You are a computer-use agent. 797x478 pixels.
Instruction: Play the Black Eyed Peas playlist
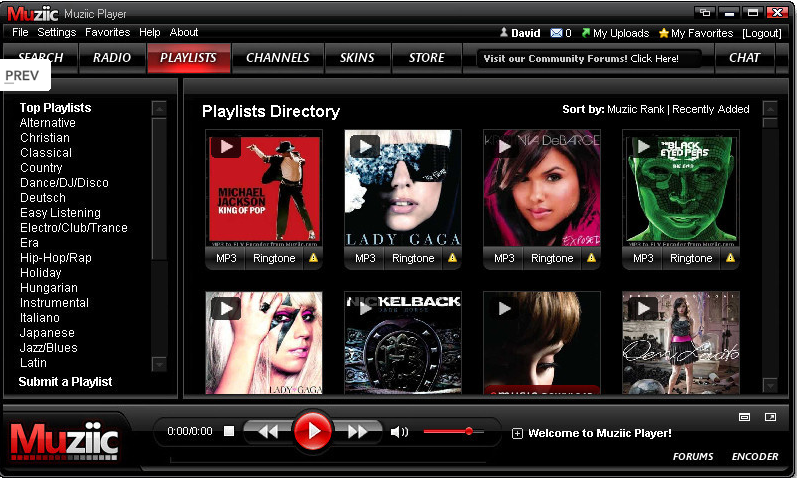pos(643,147)
